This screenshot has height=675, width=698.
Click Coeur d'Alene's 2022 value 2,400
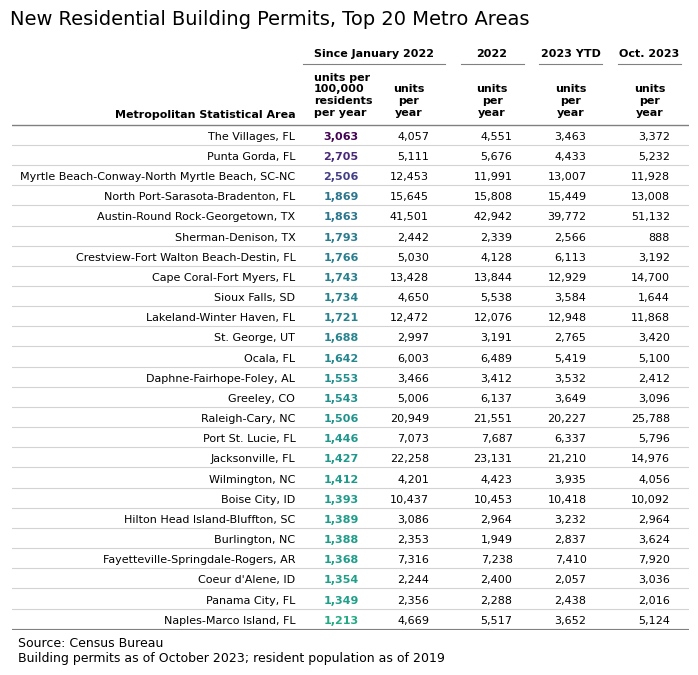point(496,580)
